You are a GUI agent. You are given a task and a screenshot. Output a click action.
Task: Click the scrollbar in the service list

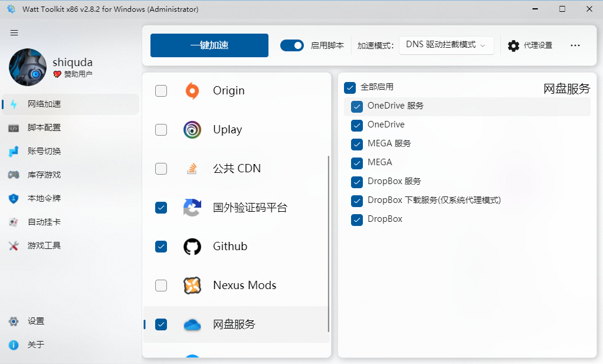point(329,244)
